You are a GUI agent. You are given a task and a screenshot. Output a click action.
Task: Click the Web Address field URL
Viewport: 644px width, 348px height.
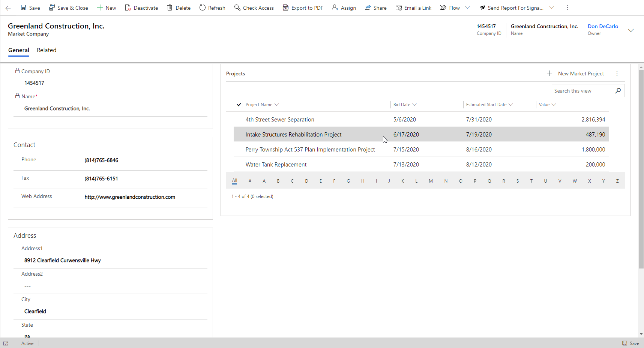130,197
